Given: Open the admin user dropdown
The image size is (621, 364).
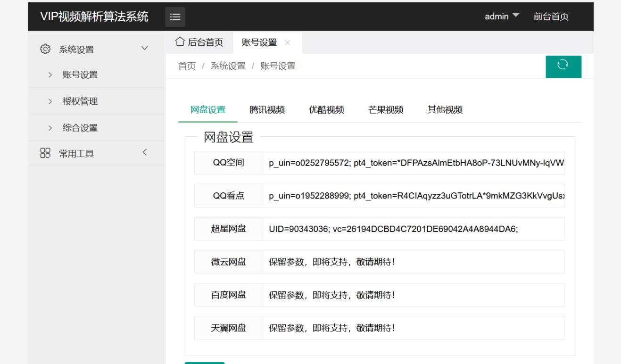Looking at the screenshot, I should click(x=502, y=17).
